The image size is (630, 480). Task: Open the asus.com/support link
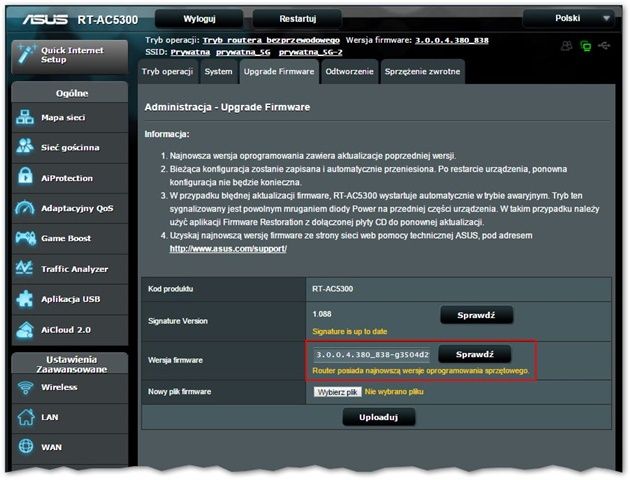[x=228, y=249]
